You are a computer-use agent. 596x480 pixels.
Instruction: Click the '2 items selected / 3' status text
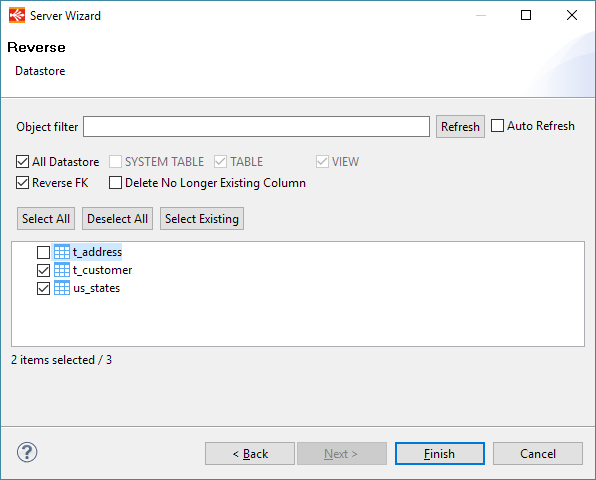(62, 360)
